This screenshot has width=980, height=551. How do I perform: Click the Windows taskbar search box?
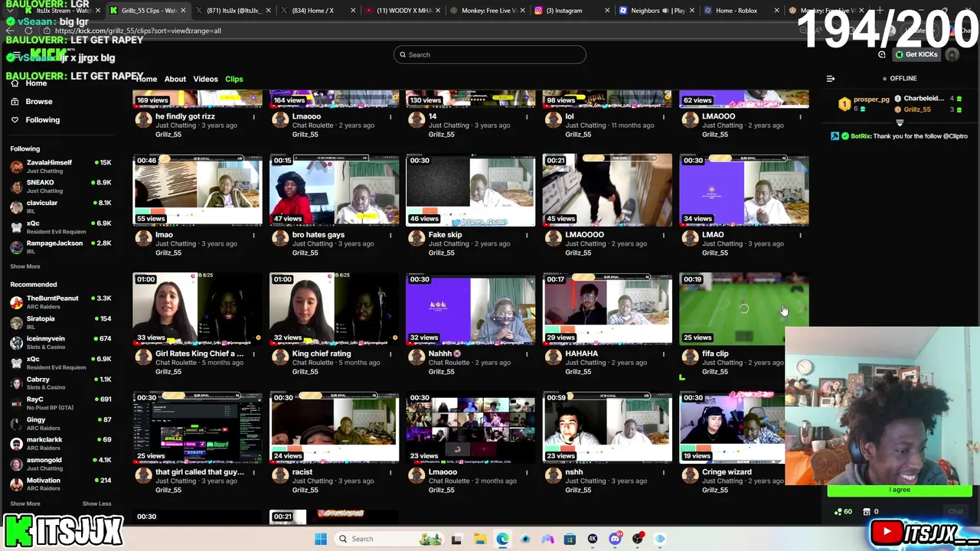click(387, 539)
